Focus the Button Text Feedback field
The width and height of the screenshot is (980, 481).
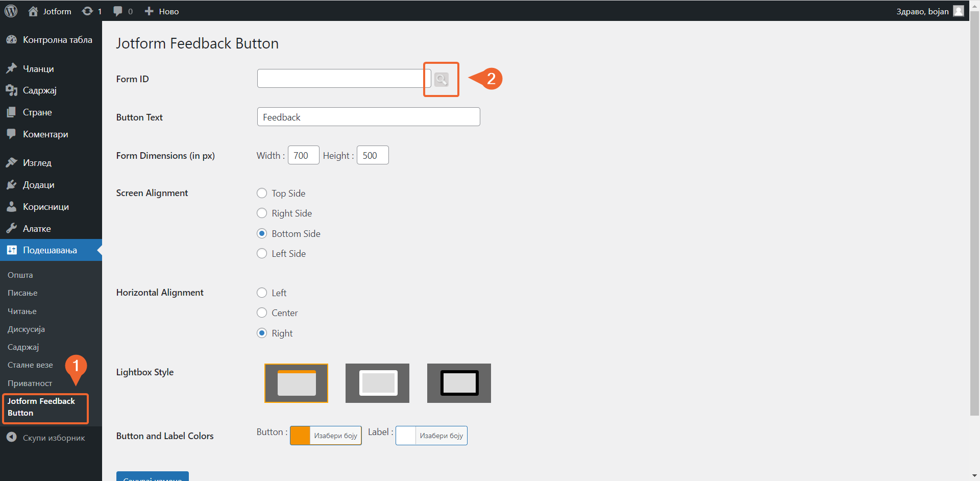(x=369, y=117)
